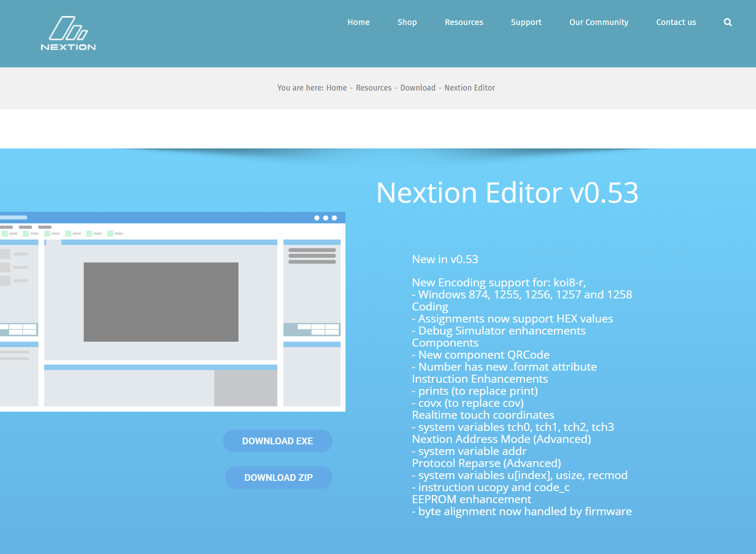Click 'Nextion Address Mode (Advanced)' line

click(x=501, y=439)
